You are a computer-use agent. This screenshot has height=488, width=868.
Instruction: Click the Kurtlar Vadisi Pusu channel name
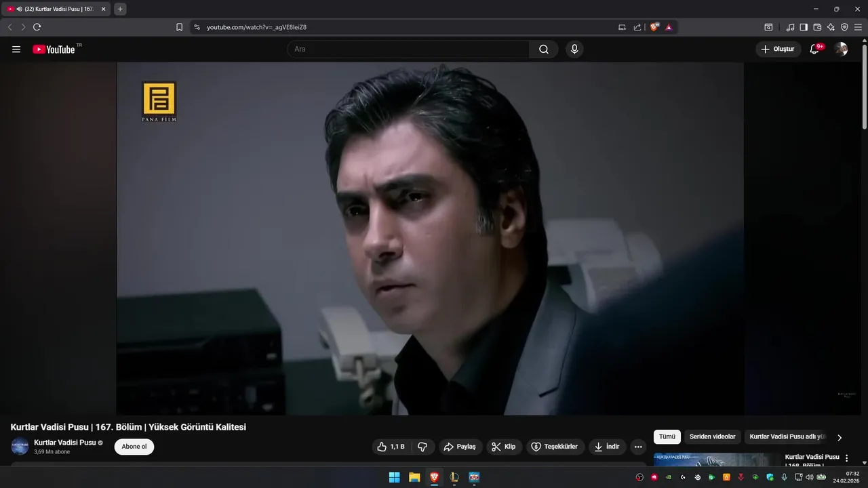pos(65,443)
